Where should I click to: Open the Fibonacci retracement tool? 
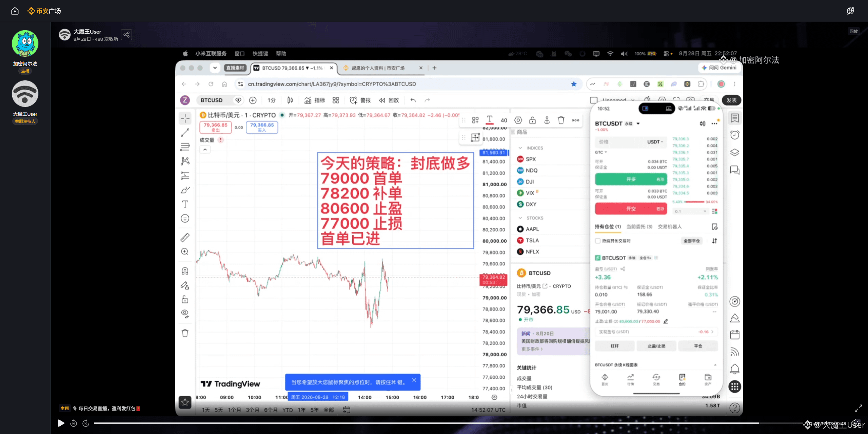click(x=185, y=147)
